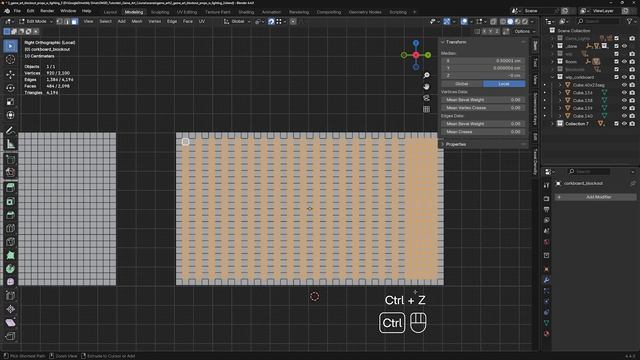
Task: Add a new workspace tab
Action: click(414, 12)
